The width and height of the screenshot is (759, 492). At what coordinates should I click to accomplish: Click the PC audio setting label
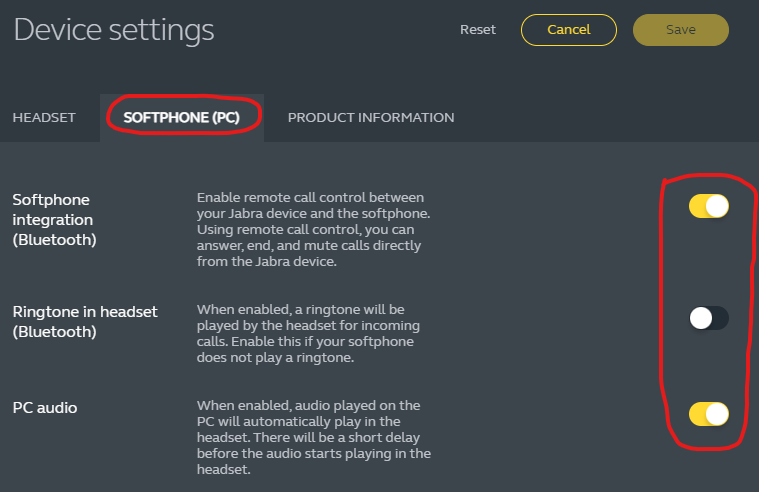[x=44, y=408]
